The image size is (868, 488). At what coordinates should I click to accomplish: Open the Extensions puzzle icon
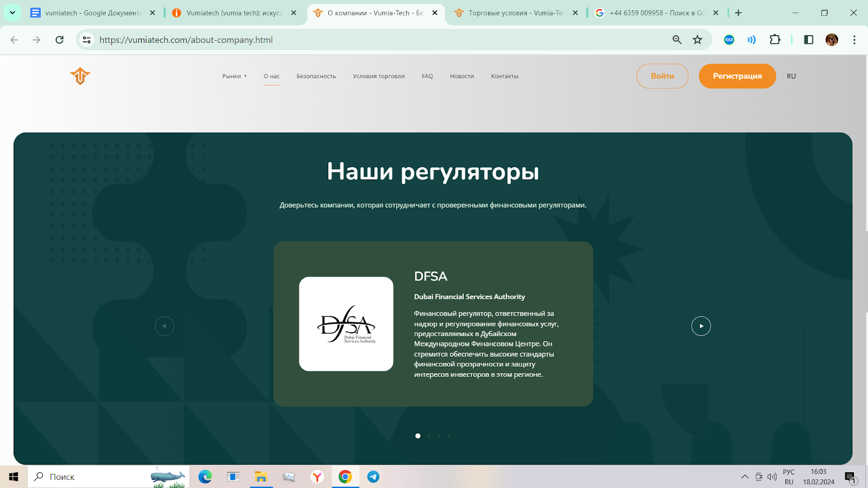point(775,40)
